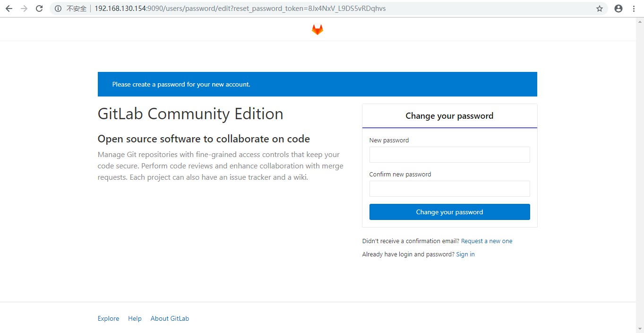
Task: Click the GitLab fox logo
Action: pyautogui.click(x=317, y=30)
